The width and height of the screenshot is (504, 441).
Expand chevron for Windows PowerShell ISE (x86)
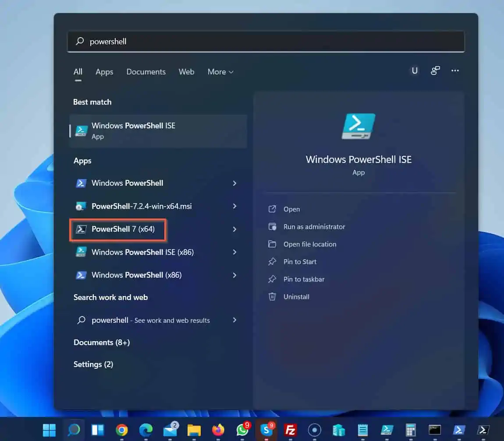(234, 252)
